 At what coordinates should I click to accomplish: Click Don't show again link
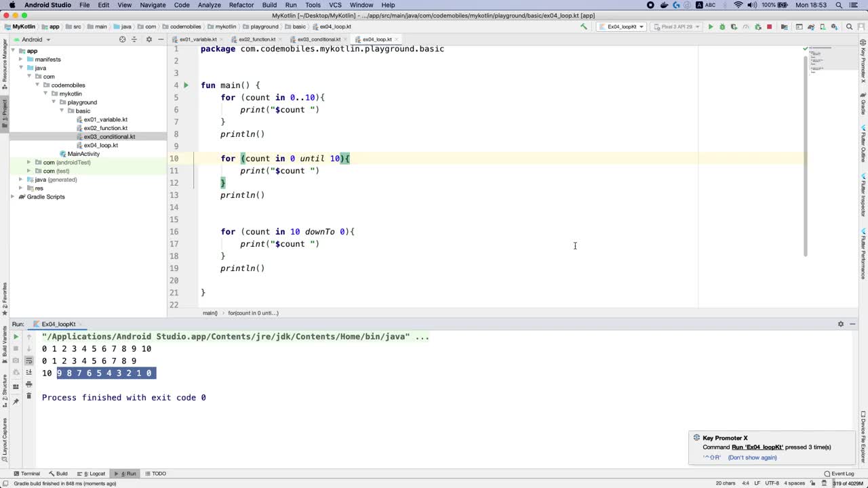click(752, 457)
